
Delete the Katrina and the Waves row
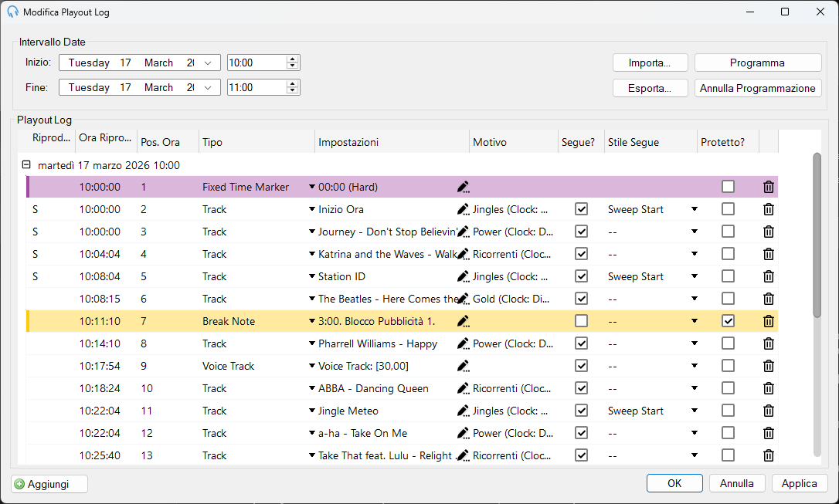click(x=769, y=255)
